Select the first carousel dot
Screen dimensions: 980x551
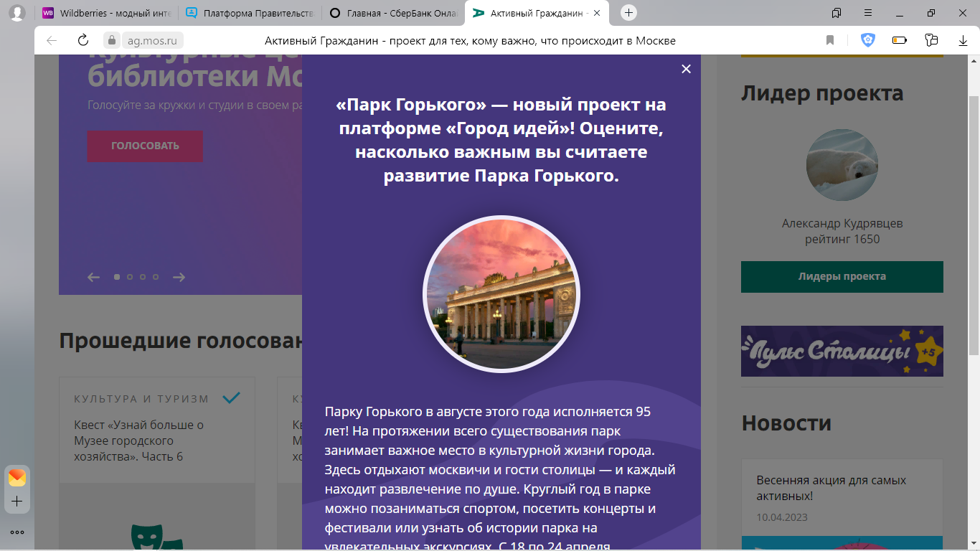click(x=117, y=277)
